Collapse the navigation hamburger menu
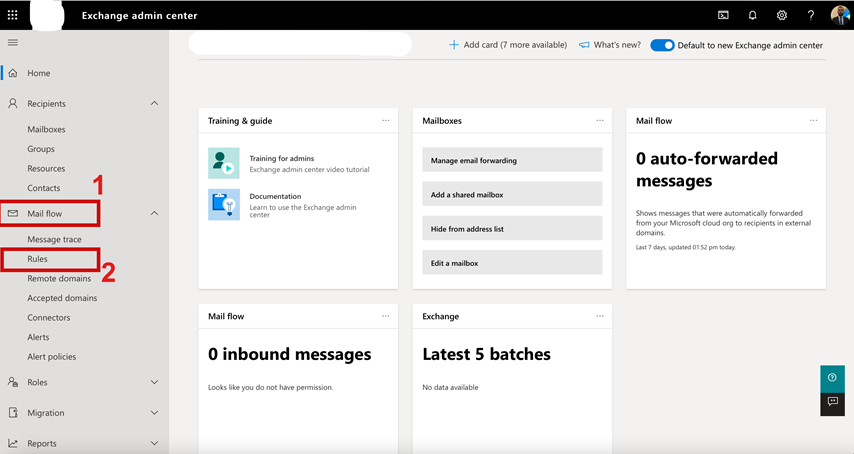Viewport: 854px width, 454px height. 13,42
